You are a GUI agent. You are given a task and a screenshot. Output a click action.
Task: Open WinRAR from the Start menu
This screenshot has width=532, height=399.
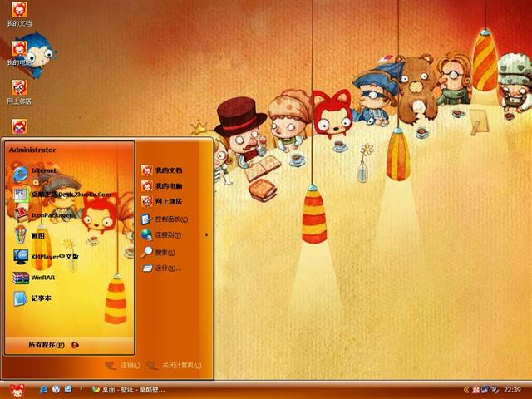pos(33,278)
